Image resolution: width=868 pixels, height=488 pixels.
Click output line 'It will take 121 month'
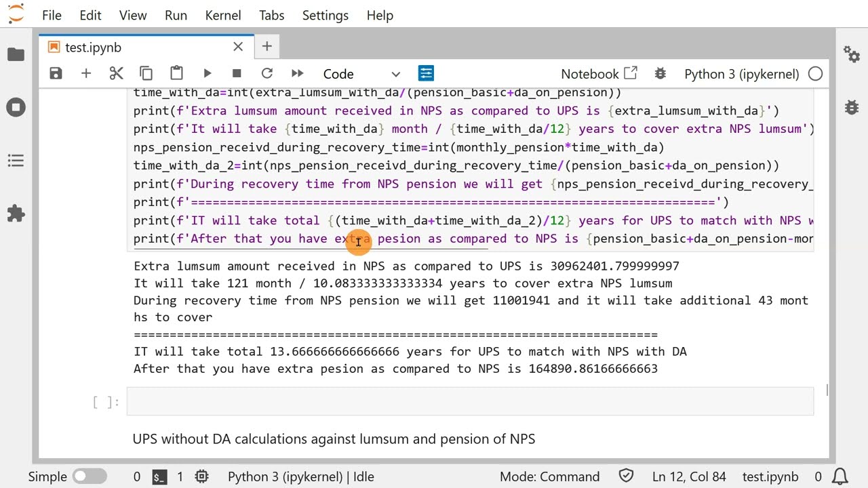pos(403,283)
